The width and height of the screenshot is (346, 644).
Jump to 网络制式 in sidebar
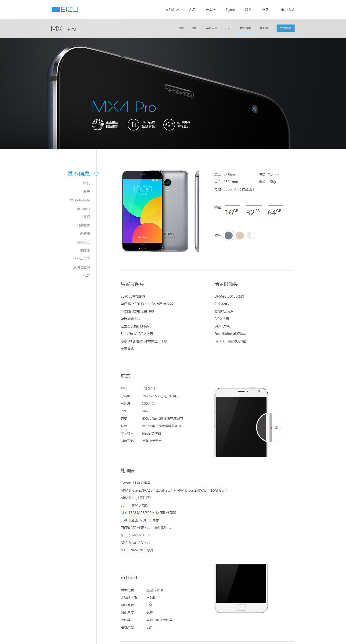click(x=83, y=225)
